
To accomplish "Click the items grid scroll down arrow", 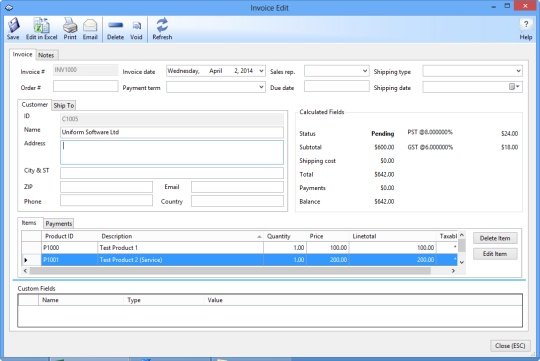I will pos(462,262).
